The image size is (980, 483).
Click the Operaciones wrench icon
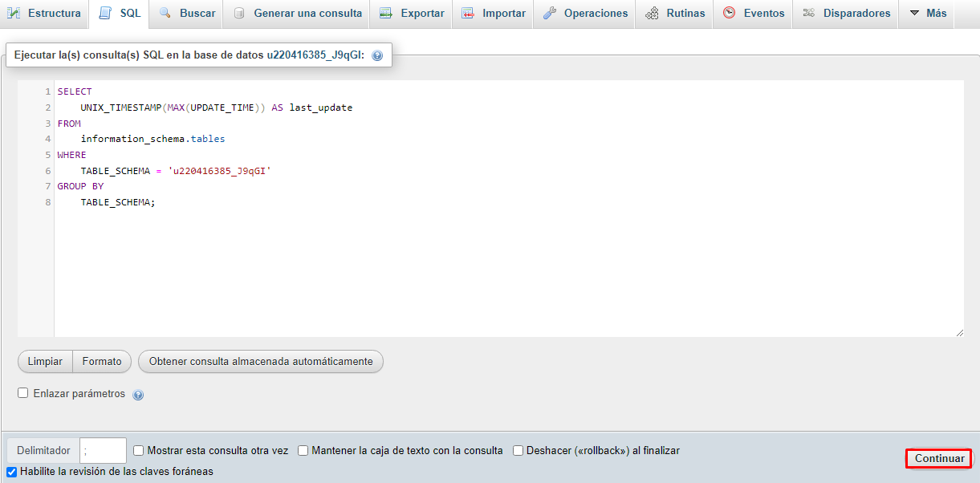[550, 14]
